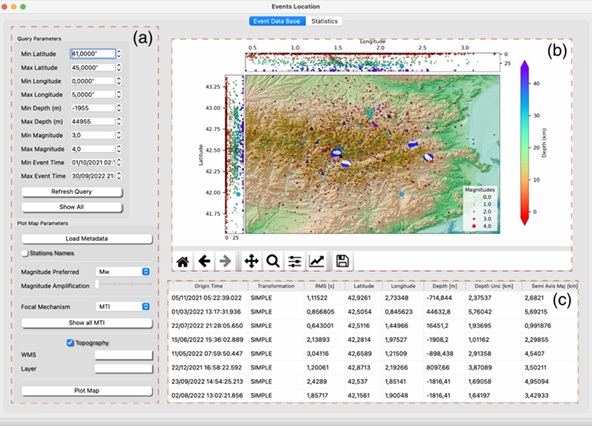The image size is (599, 428).
Task: Click the Min Latitude input field
Action: [93, 54]
